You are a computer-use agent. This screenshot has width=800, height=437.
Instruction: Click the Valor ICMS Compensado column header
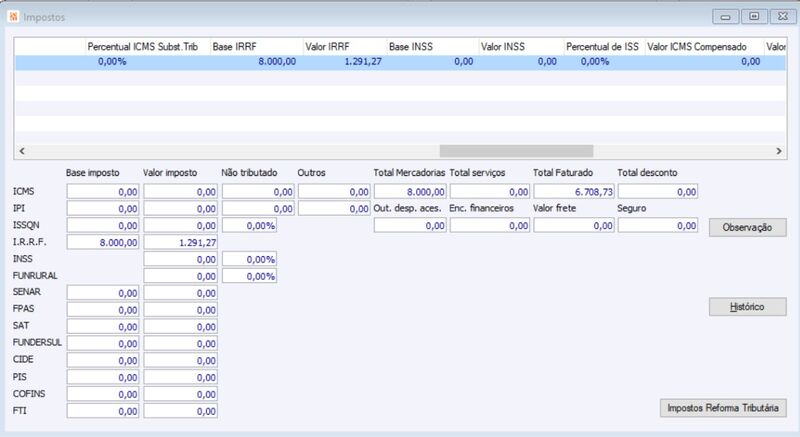[704, 46]
